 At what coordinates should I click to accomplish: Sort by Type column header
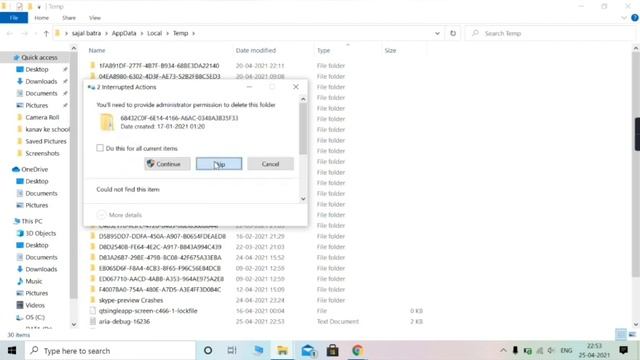click(x=324, y=51)
